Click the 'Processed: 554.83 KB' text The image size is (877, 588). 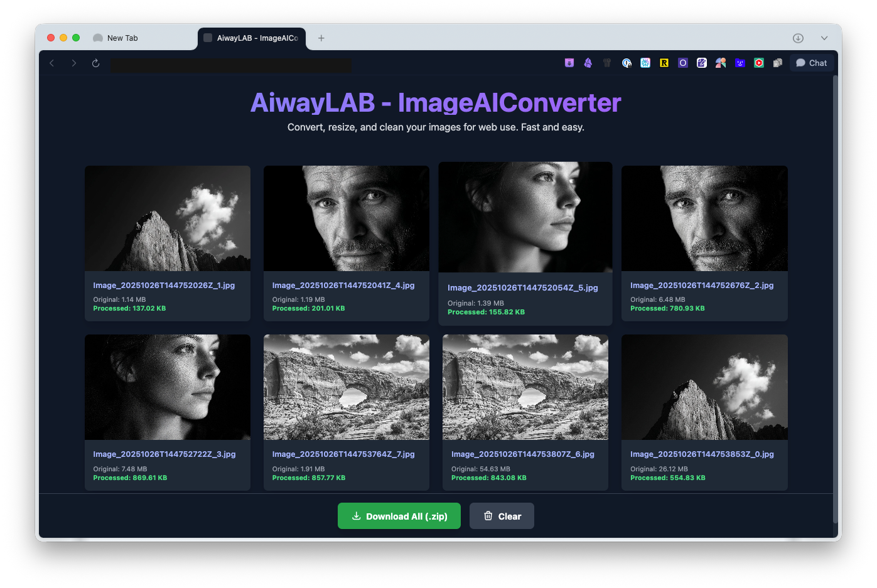pos(668,478)
